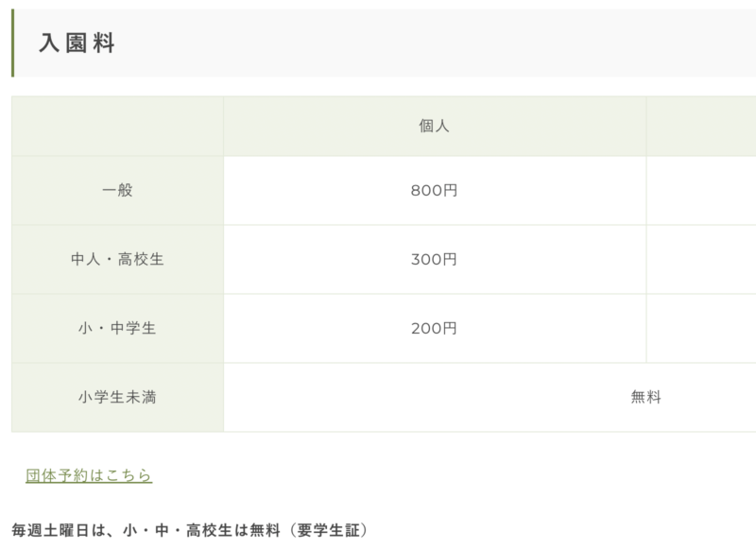Click the （要学生証） text in the note
Image resolution: width=756 pixels, height=549 pixels.
325,530
